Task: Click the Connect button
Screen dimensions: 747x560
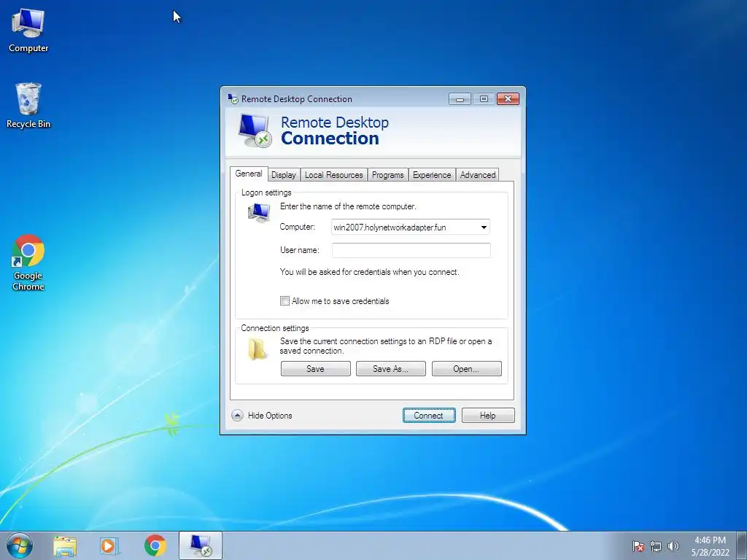Action: coord(429,415)
